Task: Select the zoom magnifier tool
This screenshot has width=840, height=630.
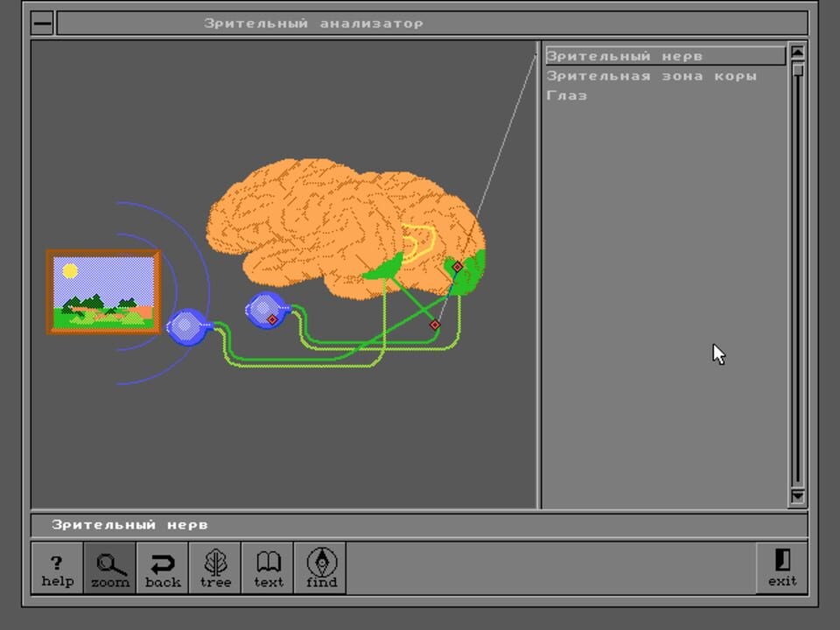Action: click(x=108, y=567)
